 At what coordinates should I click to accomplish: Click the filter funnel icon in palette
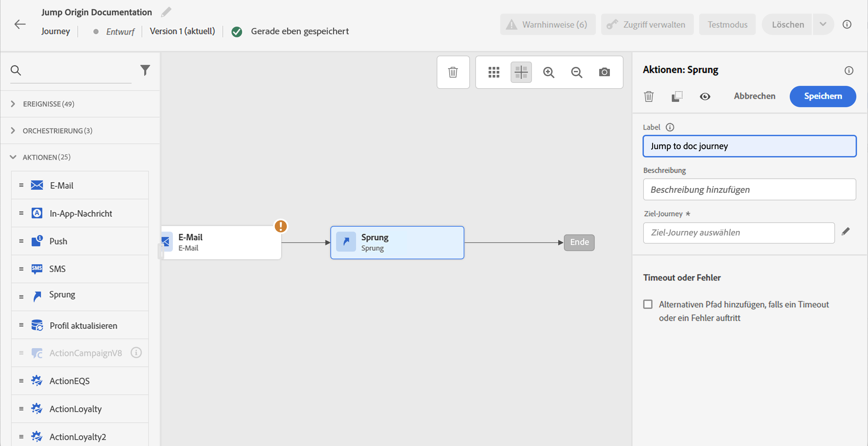tap(145, 70)
